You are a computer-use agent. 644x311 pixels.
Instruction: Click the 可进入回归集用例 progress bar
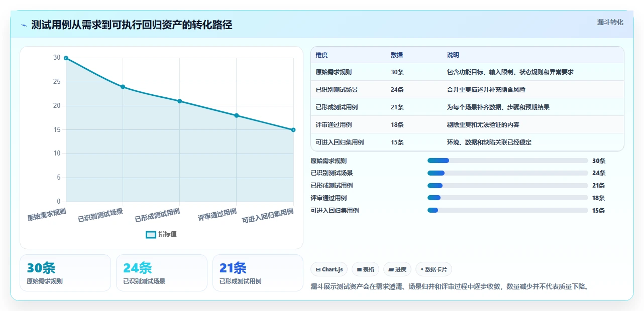click(507, 211)
